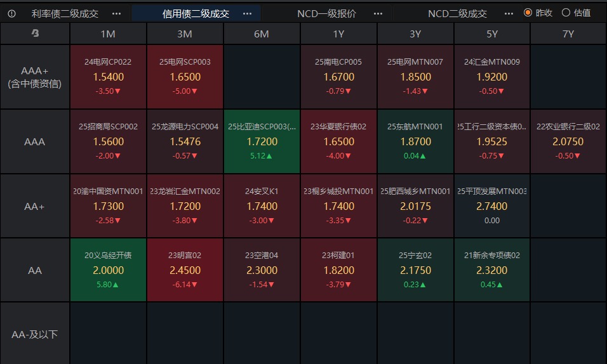
Task: Click the info circle icon left of 利率债二级成交
Action: tap(11, 13)
